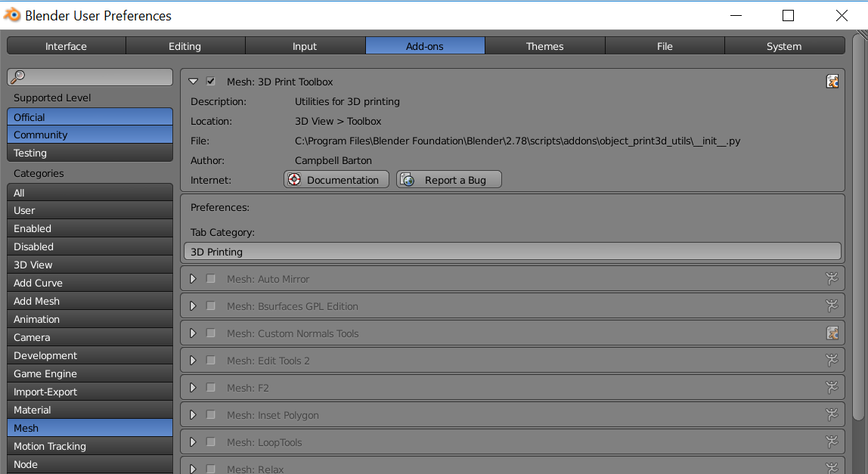Click the magnifier icon in the search box

(18, 76)
